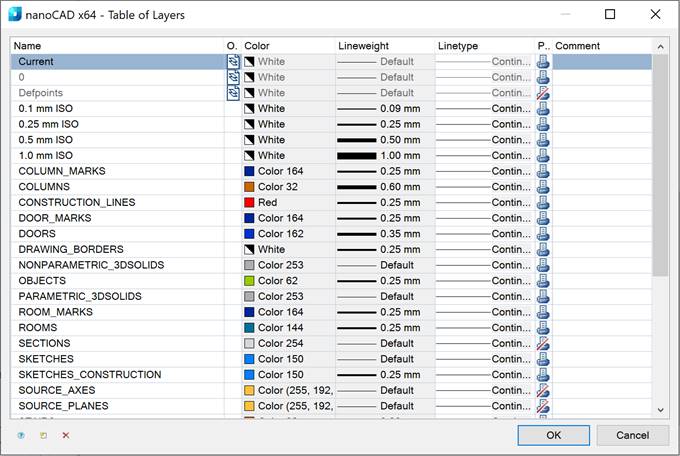Click the printer icon for 0.5 mm ISO
Viewport: 680px width, 456px height.
[543, 140]
